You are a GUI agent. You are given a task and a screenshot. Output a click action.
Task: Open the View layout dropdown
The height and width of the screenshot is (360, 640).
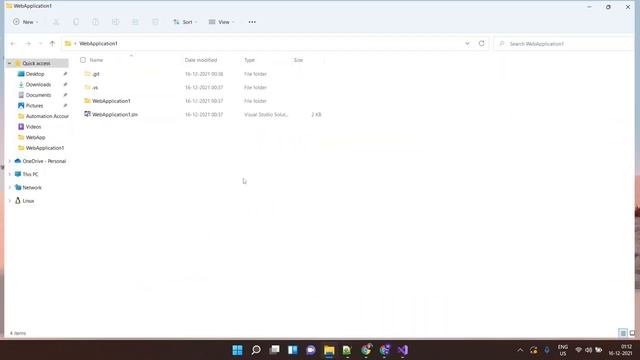coord(221,22)
